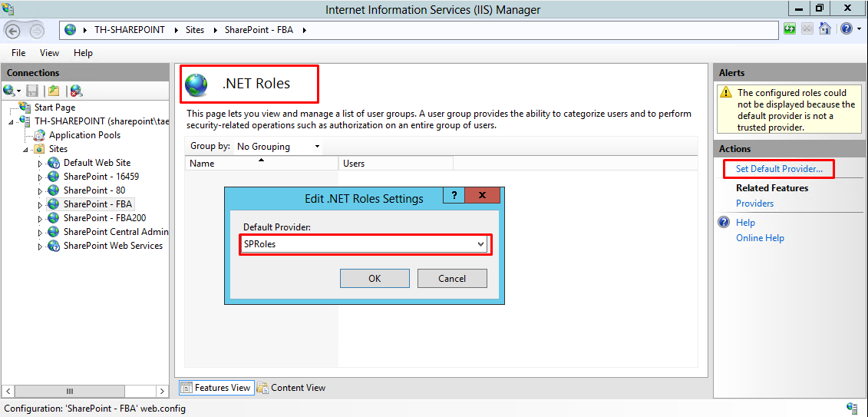Select Application Pools in the tree
The image size is (868, 417).
pos(84,135)
